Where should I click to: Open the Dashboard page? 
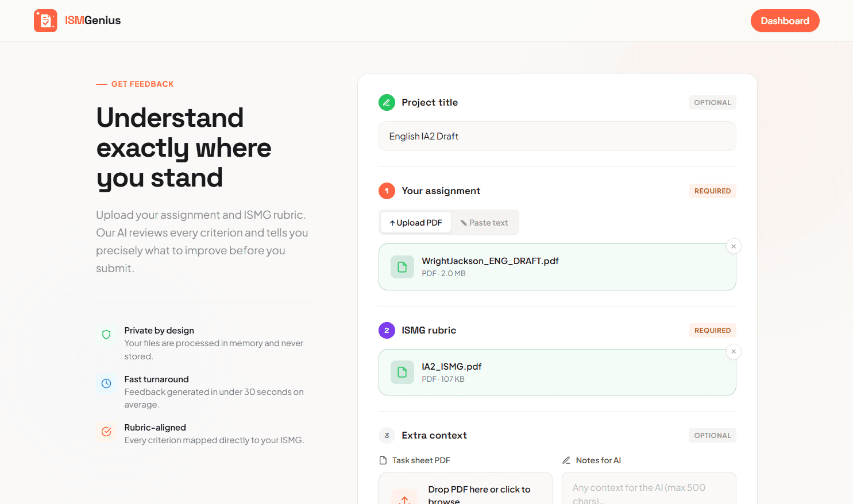coord(785,20)
